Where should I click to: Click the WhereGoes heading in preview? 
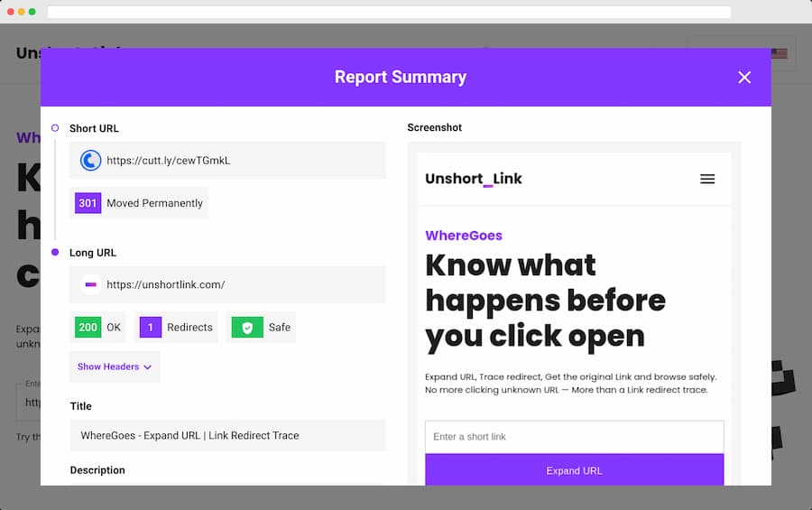tap(464, 236)
